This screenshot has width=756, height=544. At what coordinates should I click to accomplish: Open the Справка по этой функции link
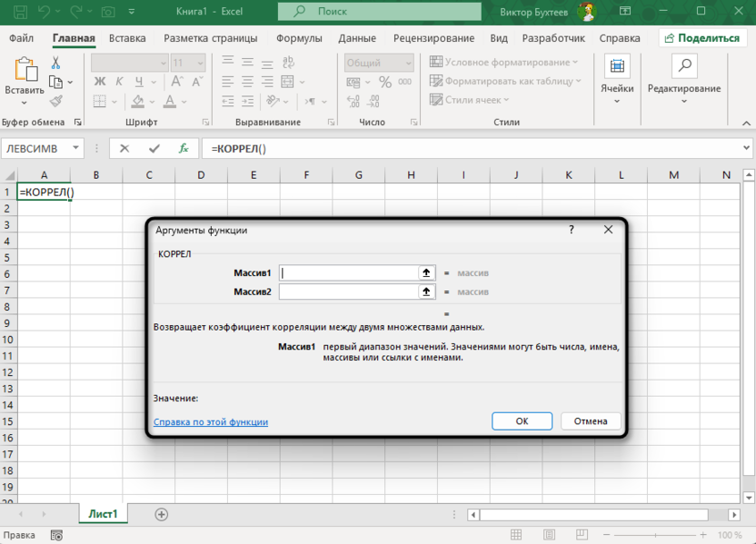coord(211,422)
